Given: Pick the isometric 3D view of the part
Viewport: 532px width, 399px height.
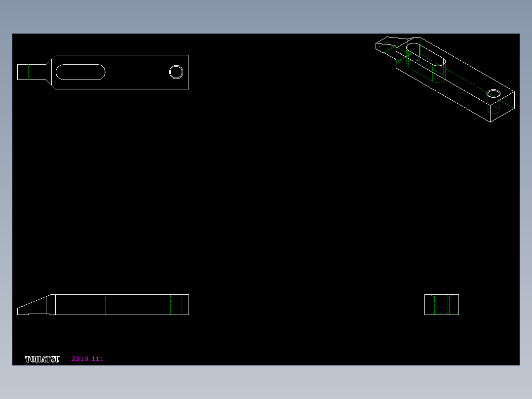Looking at the screenshot, I should pos(445,80).
